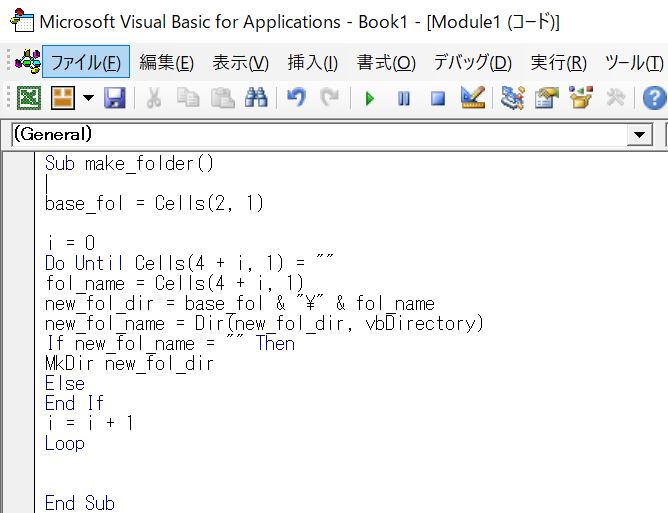
Task: Open Find with the binoculars icon
Action: pyautogui.click(x=256, y=98)
